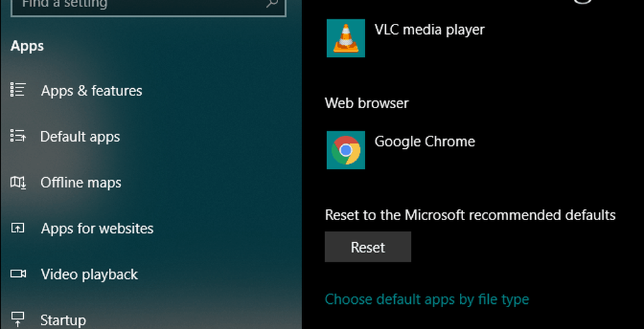This screenshot has width=644, height=329.
Task: Open Choose default apps by file type
Action: 426,299
